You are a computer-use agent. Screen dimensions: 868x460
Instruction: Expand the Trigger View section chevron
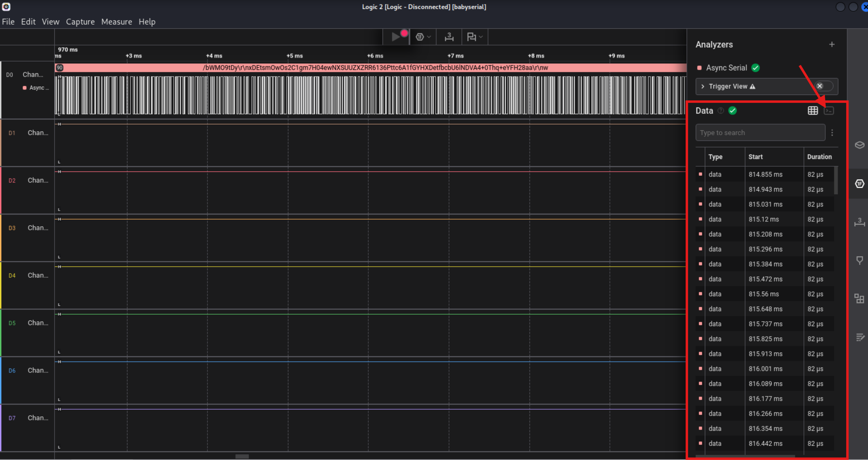[702, 87]
